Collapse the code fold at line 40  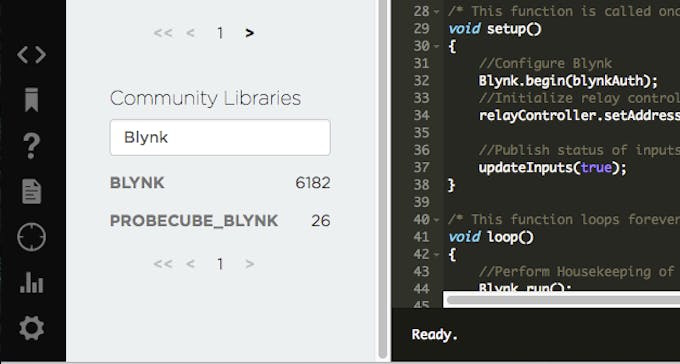[437, 220]
